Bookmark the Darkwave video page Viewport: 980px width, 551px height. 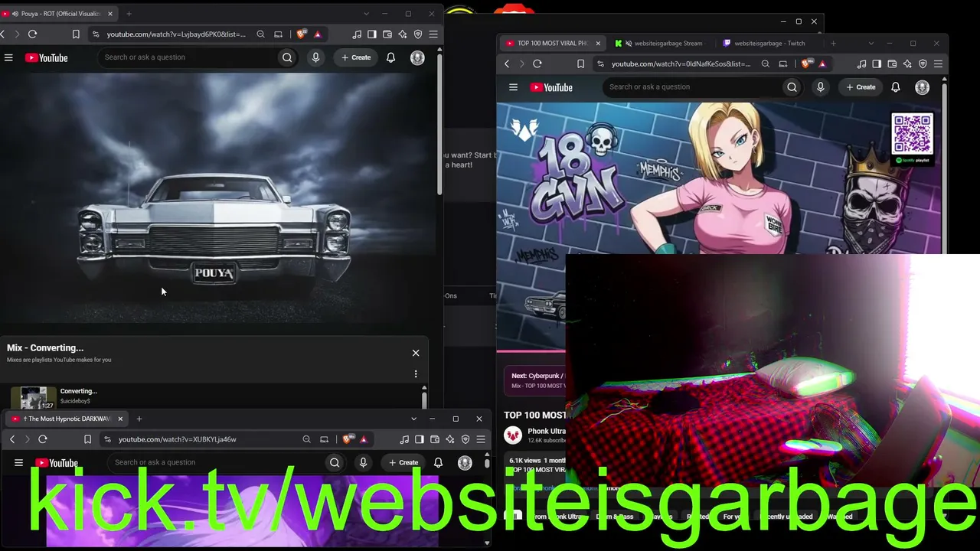87,439
